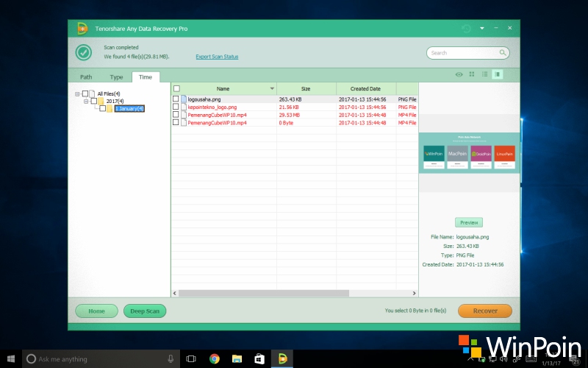Switch to the Path tab

(x=86, y=77)
